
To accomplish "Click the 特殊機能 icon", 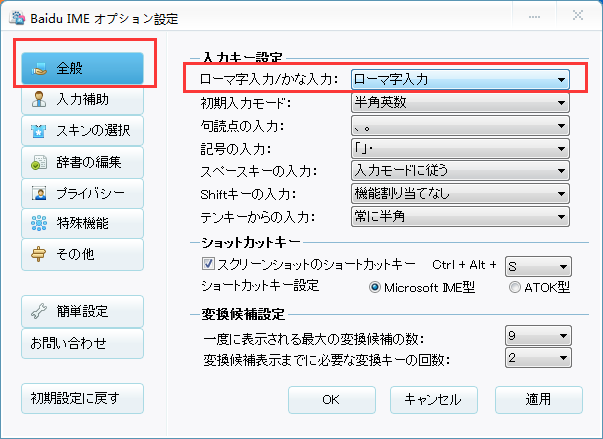I will (x=40, y=223).
